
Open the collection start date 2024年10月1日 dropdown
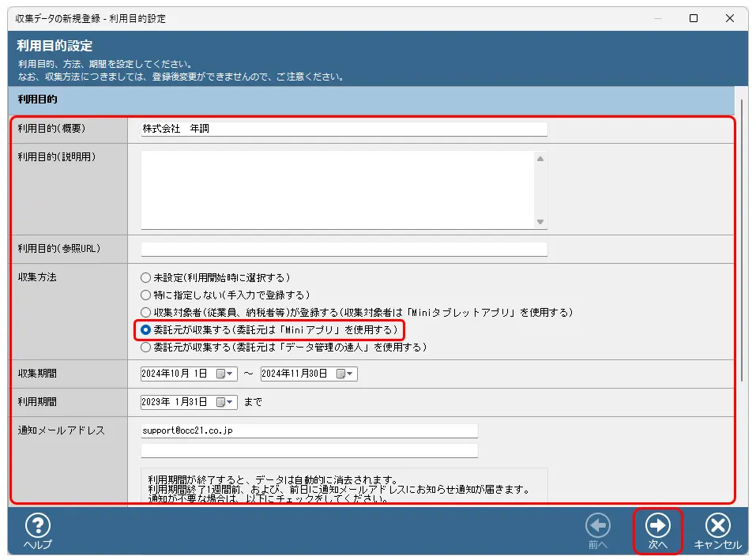coord(231,374)
